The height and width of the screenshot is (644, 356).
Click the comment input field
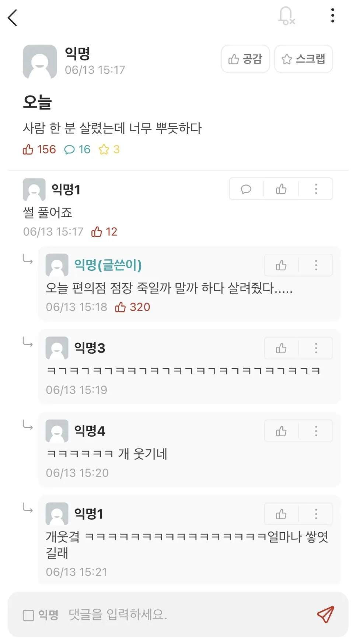(x=184, y=614)
